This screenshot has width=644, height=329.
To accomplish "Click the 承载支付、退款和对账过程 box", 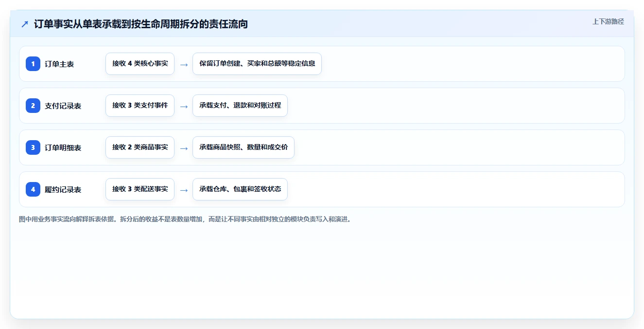I will click(240, 106).
